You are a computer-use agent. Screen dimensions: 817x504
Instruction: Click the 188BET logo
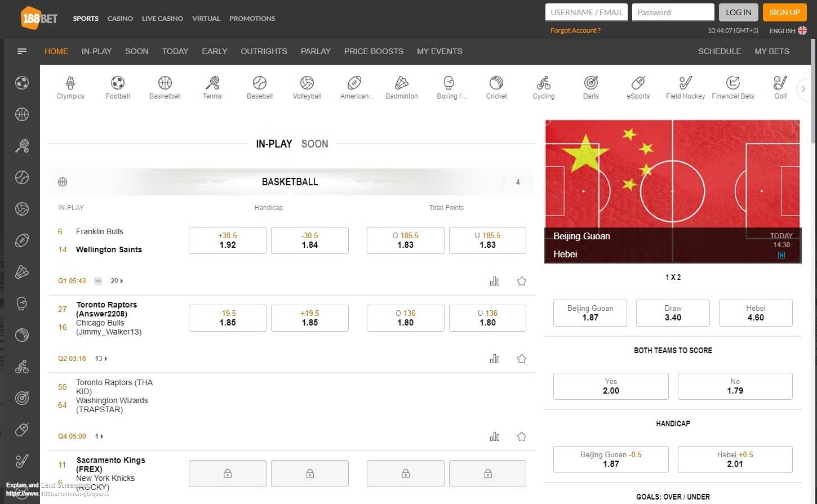click(x=39, y=18)
